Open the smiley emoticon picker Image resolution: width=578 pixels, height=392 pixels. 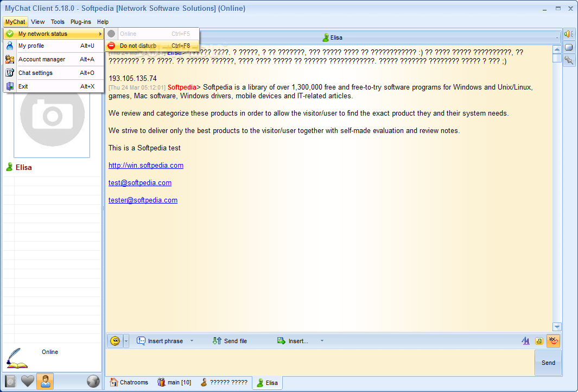coord(116,341)
